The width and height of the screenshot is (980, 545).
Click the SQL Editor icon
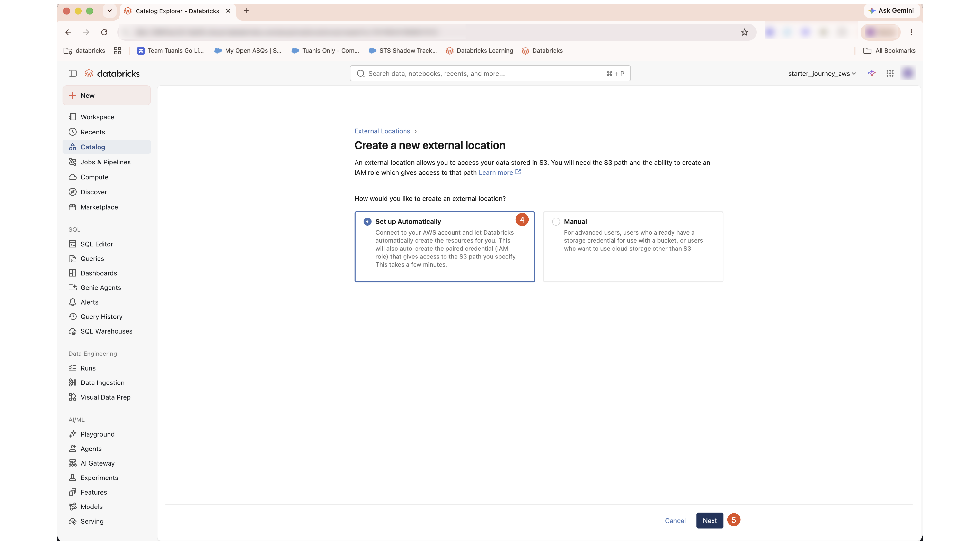[x=72, y=244]
